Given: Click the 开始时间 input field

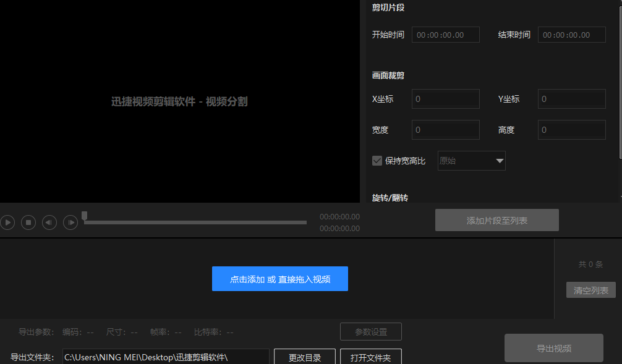Looking at the screenshot, I should [445, 35].
